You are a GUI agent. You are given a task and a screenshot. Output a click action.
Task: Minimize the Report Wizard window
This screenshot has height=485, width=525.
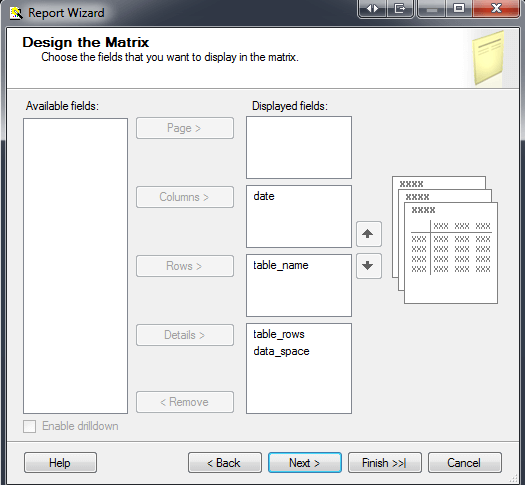432,8
